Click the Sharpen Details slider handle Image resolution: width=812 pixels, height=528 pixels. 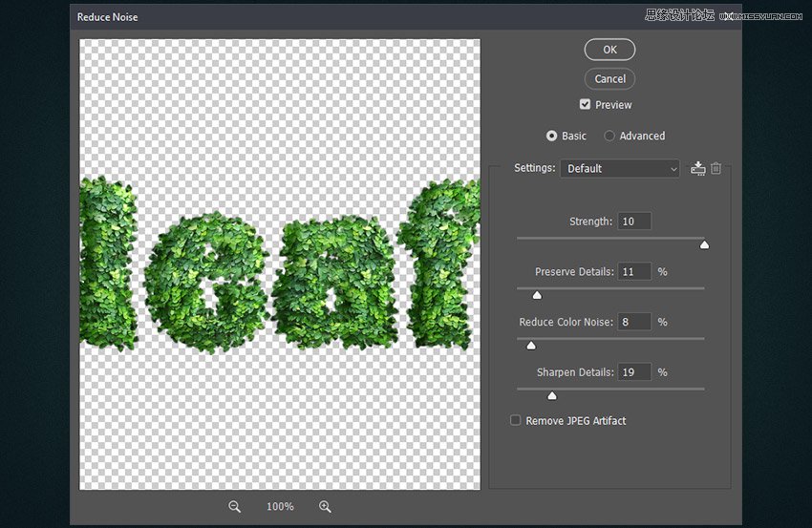[551, 395]
